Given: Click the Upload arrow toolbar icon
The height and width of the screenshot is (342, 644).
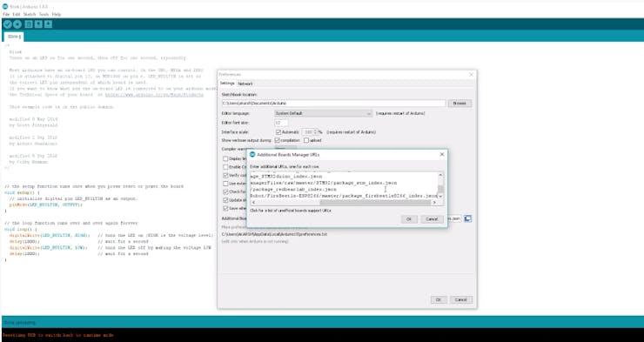Looking at the screenshot, I should click(x=17, y=24).
